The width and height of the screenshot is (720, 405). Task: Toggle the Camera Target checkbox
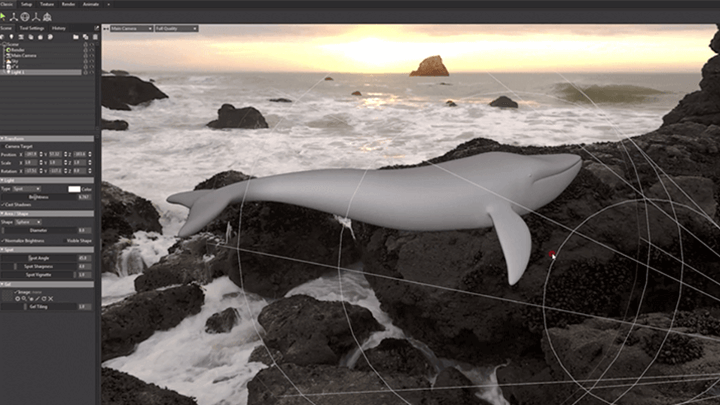[x=3, y=146]
